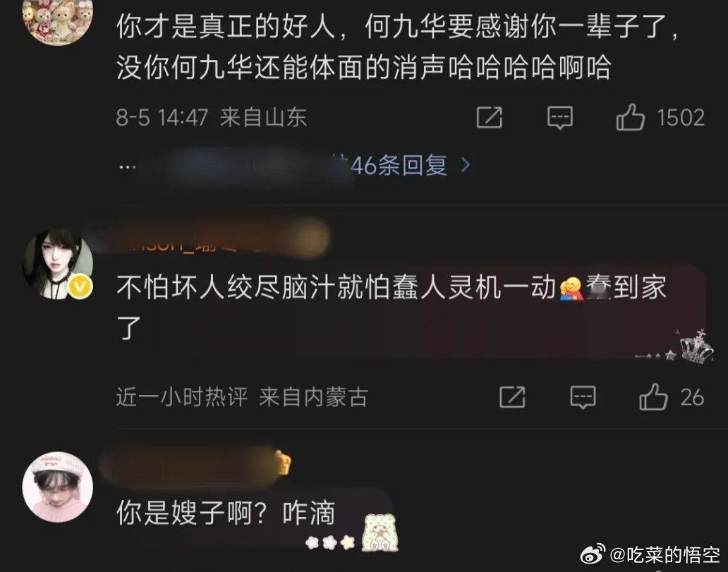The image size is (728, 572).
Task: Click the chevron beside 46条回复
Action: click(x=465, y=165)
